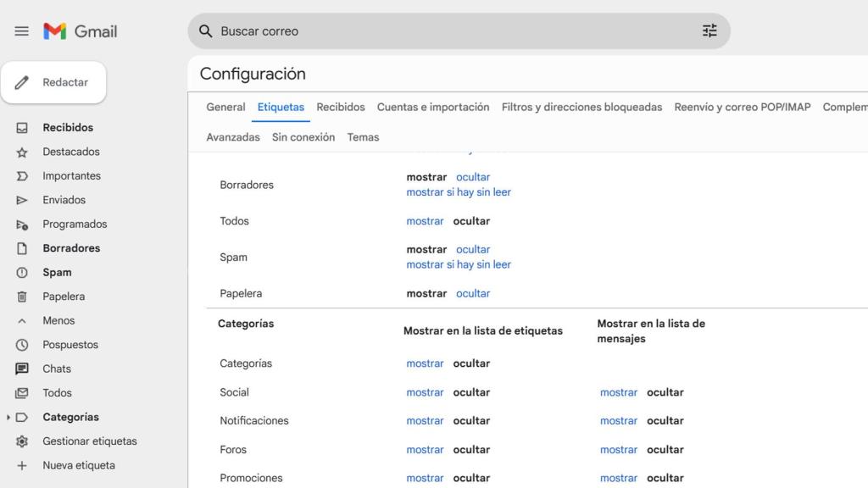Click selected ocultar for Todos row
This screenshot has width=868, height=488.
point(471,221)
